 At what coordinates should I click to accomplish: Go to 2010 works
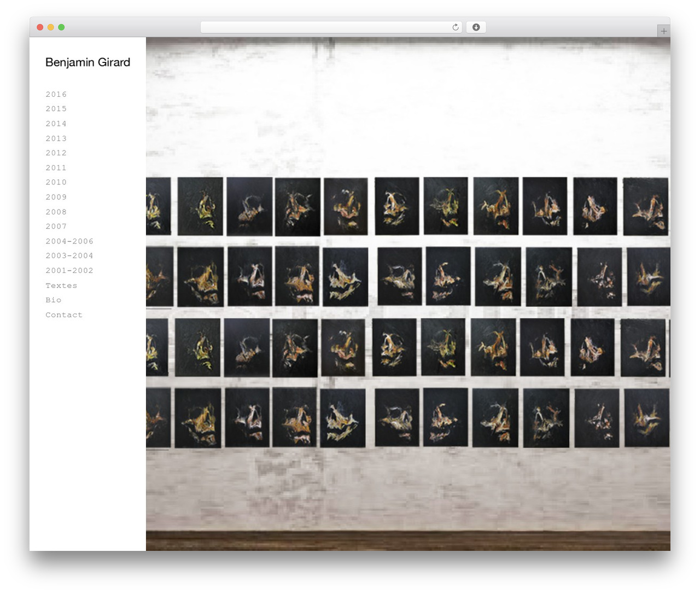56,182
